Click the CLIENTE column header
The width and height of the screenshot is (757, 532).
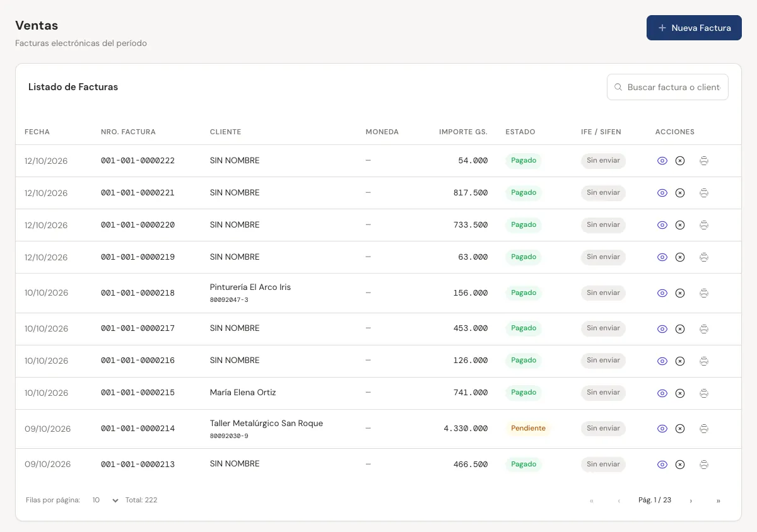coord(225,132)
